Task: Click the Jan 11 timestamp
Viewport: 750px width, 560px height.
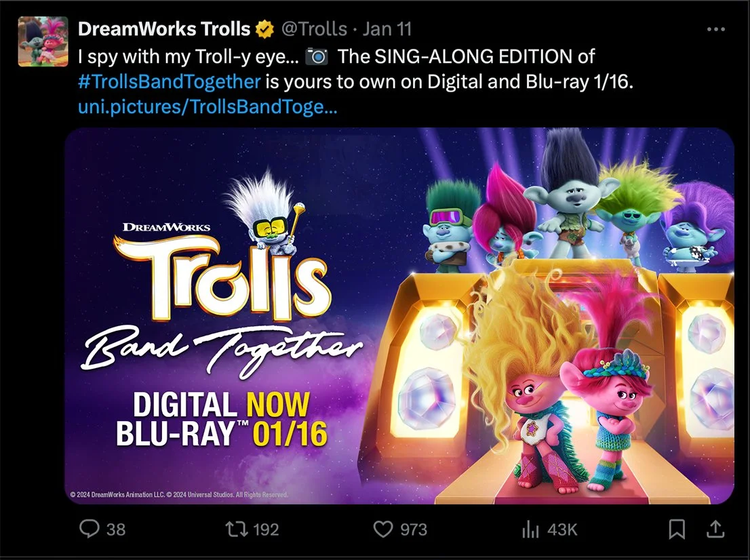Action: pos(387,29)
